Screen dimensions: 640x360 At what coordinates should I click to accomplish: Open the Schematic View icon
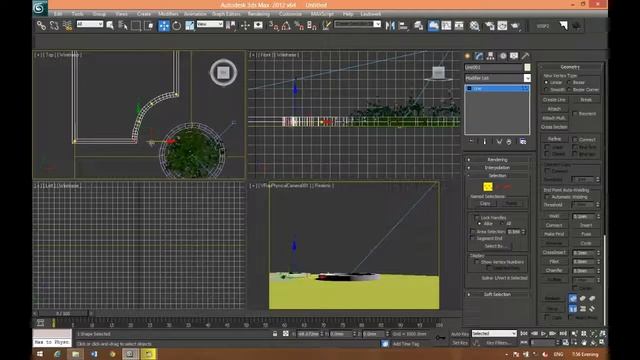[x=459, y=25]
